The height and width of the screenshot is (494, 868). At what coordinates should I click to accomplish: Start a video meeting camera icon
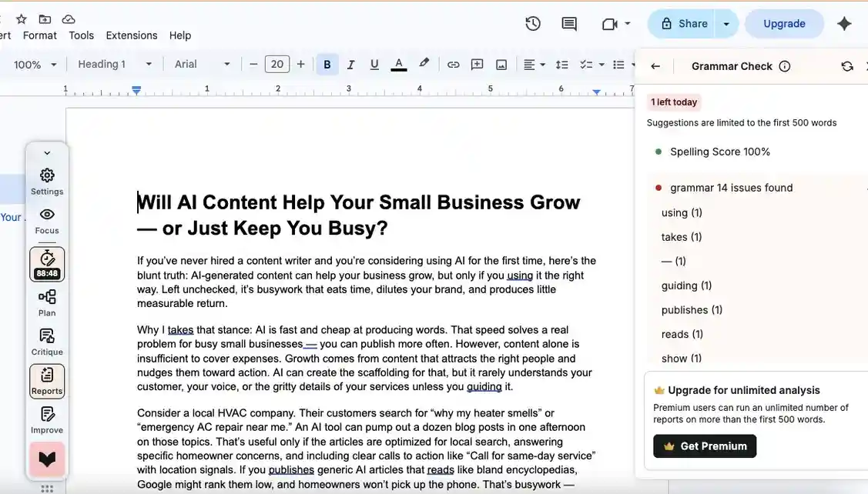[x=609, y=24]
